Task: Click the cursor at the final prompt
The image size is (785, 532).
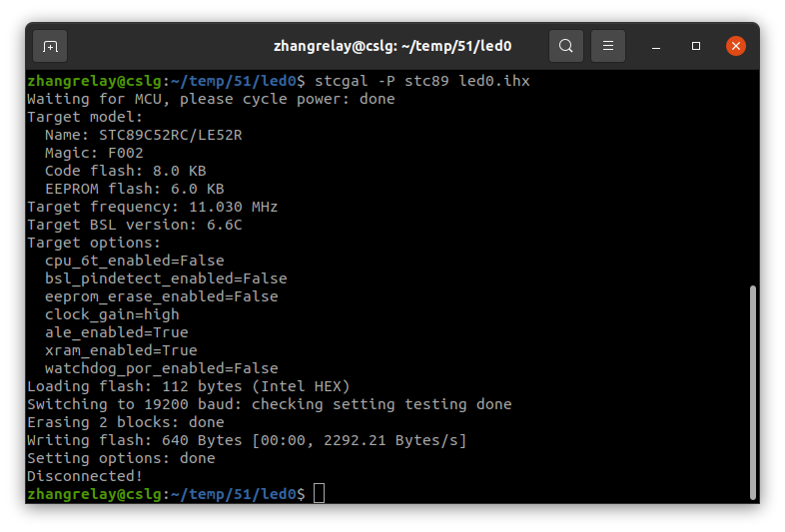Action: pos(319,493)
